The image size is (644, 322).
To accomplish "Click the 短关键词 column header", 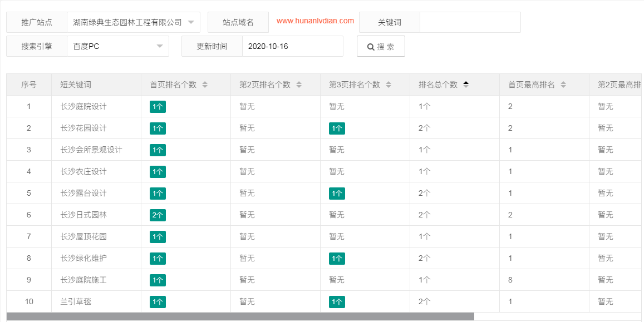I will click(76, 85).
